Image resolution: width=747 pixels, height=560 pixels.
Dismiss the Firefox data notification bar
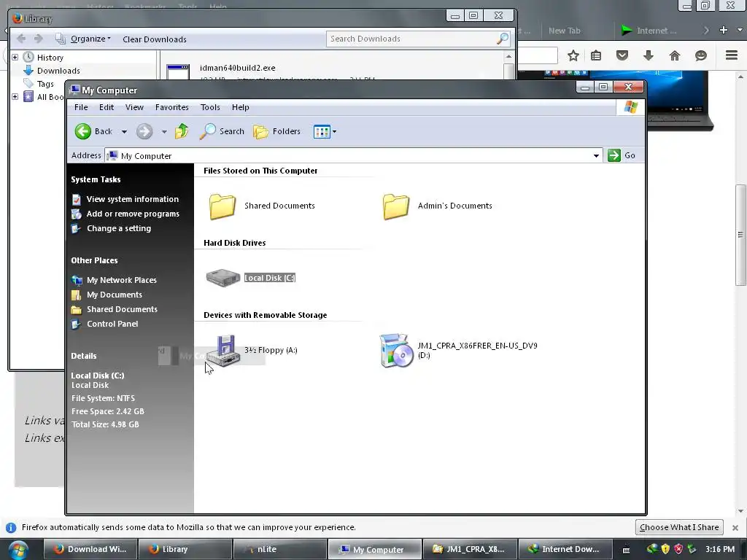(x=735, y=528)
